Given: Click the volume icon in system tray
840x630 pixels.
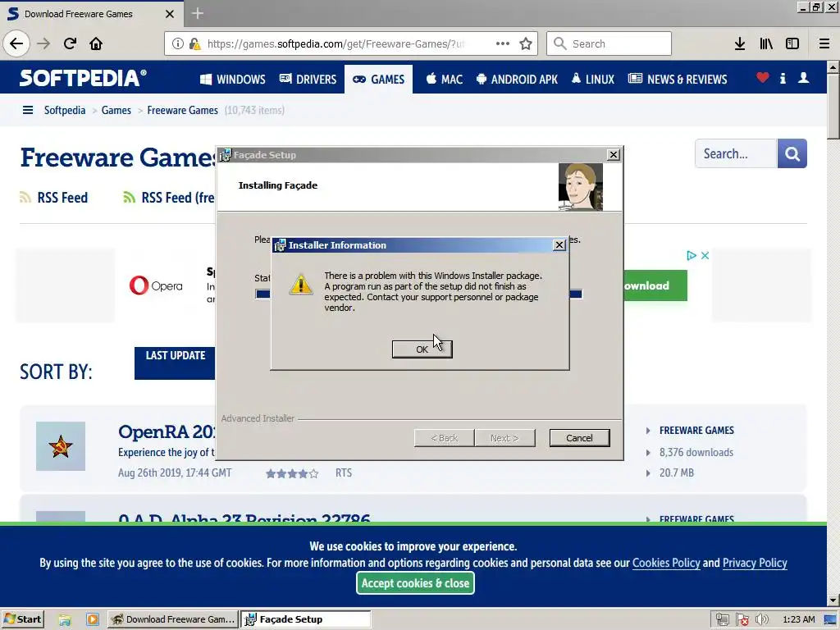Looking at the screenshot, I should (x=761, y=619).
